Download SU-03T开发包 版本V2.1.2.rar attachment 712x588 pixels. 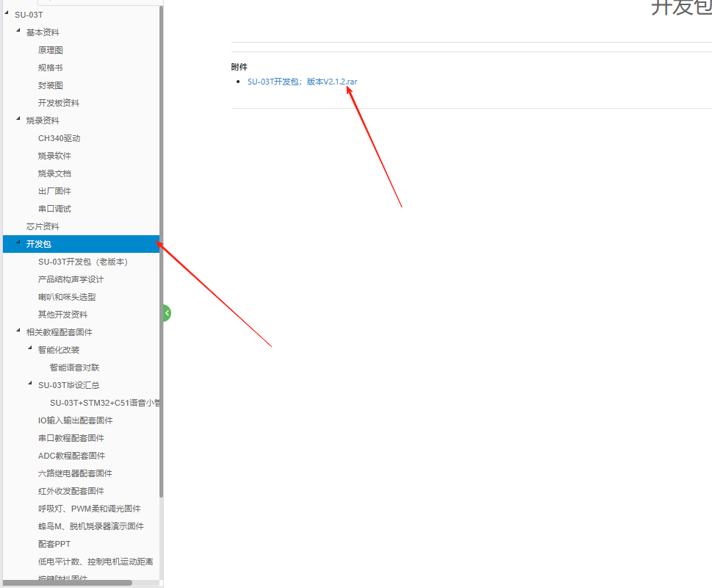click(x=302, y=82)
